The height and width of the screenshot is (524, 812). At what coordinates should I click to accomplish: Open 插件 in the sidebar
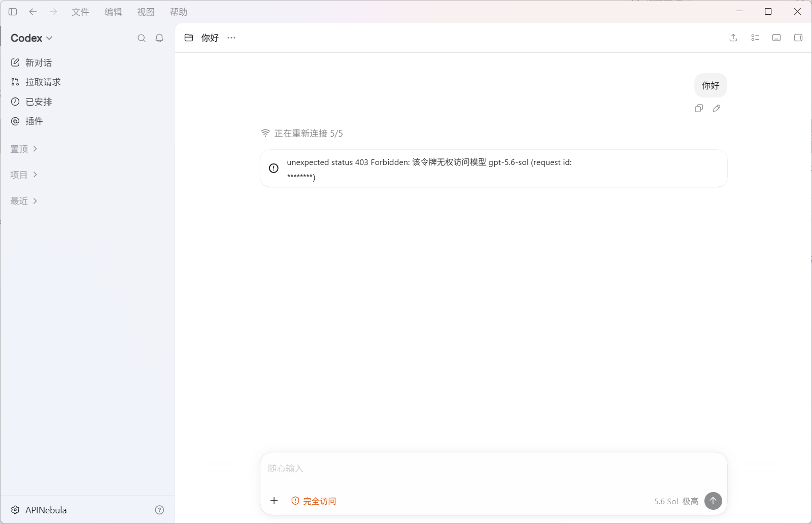[27, 121]
